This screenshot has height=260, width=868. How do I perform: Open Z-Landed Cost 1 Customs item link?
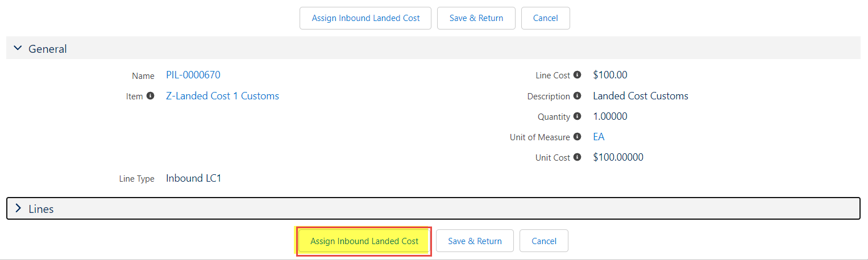pyautogui.click(x=222, y=96)
